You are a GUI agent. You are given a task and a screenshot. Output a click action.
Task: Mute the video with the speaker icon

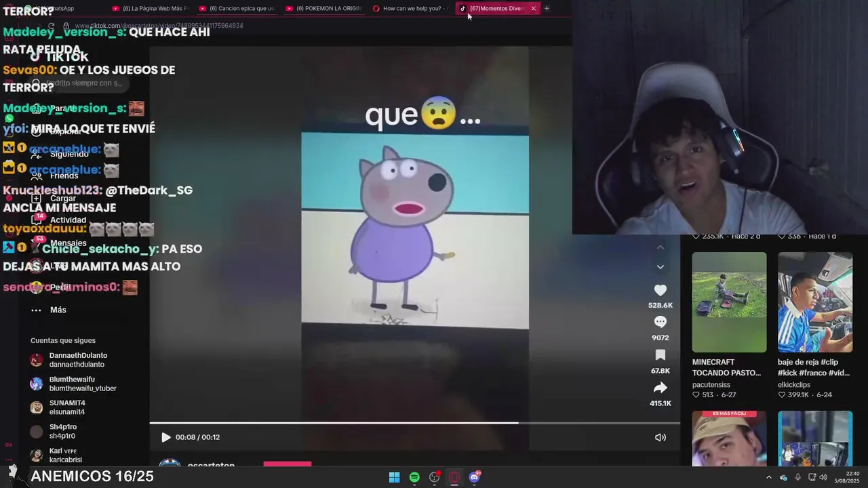click(660, 437)
